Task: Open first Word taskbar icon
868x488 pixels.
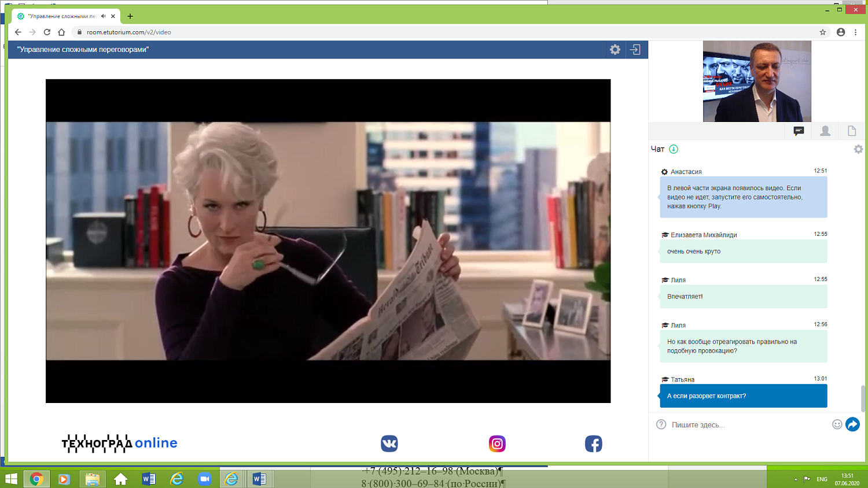Action: click(148, 479)
